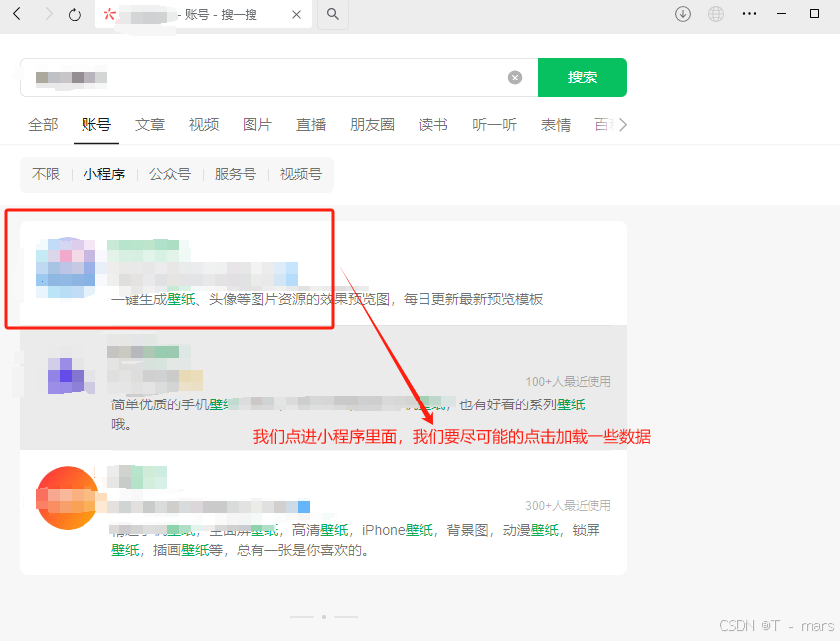
Task: Open the result mentioning iPhone壁纸
Action: [355, 540]
